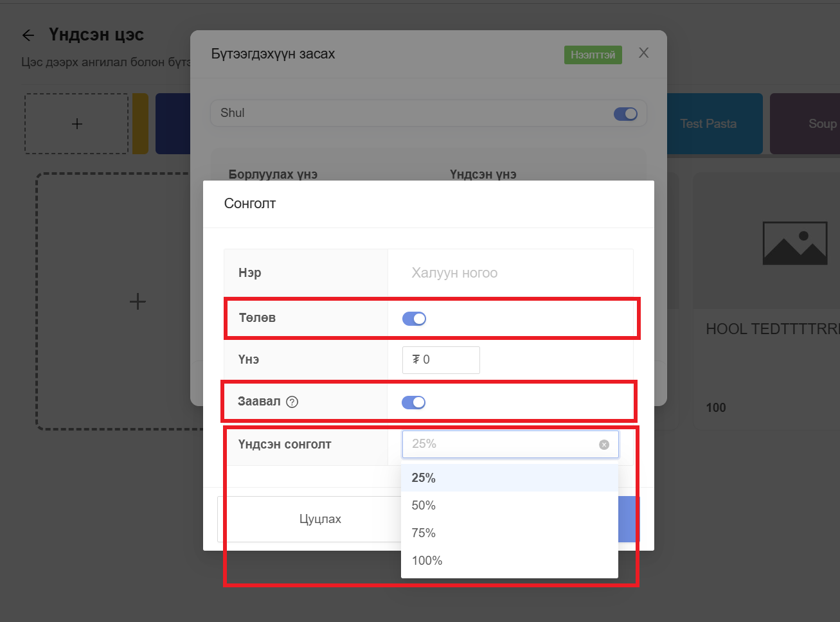840x622 pixels.
Task: Click the Нээлттэй status badge
Action: click(593, 55)
